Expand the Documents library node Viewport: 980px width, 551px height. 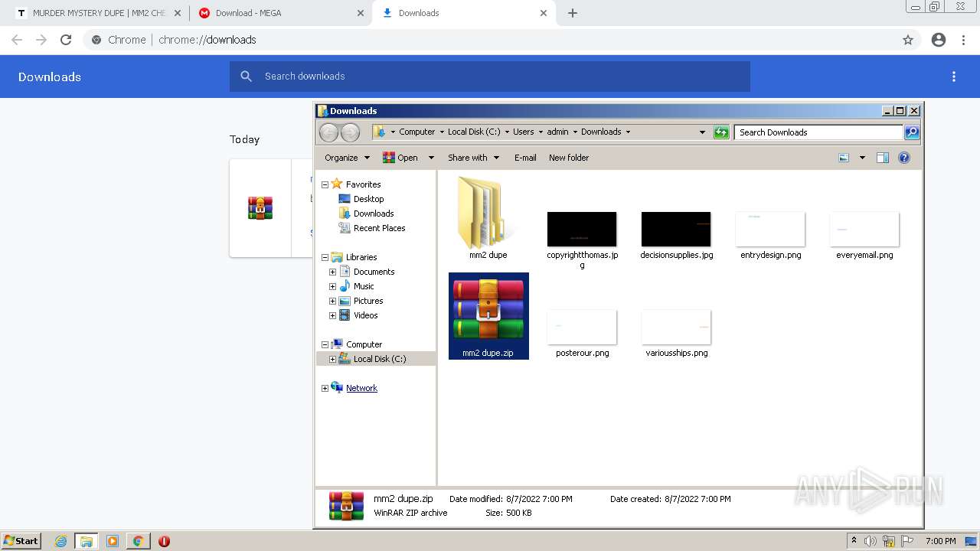(x=332, y=272)
